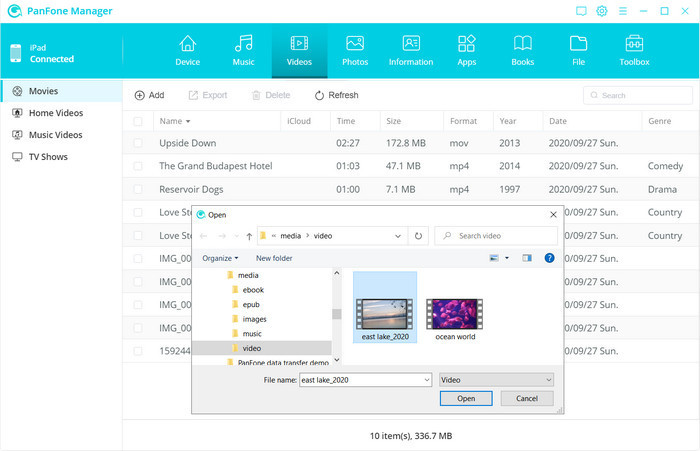This screenshot has width=700, height=451.
Task: Click the Refresh button
Action: coord(337,95)
